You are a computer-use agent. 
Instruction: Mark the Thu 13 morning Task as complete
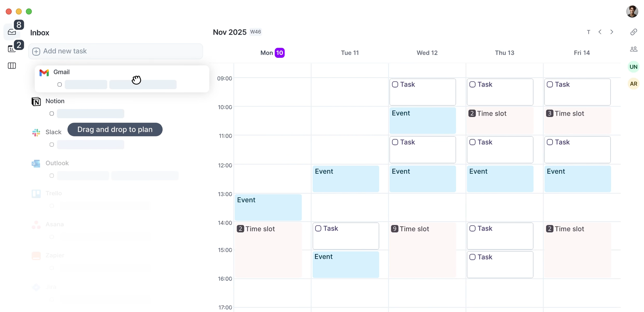click(472, 84)
